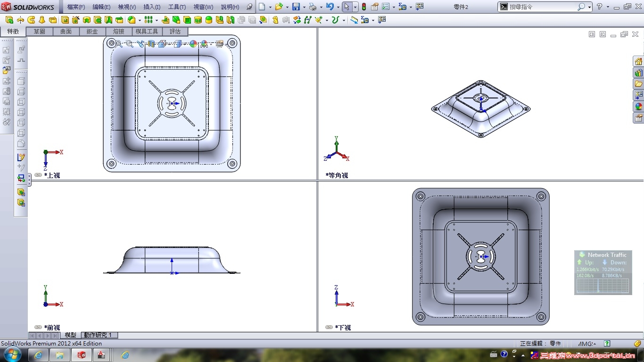
Task: Click the Undo arrow icon
Action: point(330,7)
